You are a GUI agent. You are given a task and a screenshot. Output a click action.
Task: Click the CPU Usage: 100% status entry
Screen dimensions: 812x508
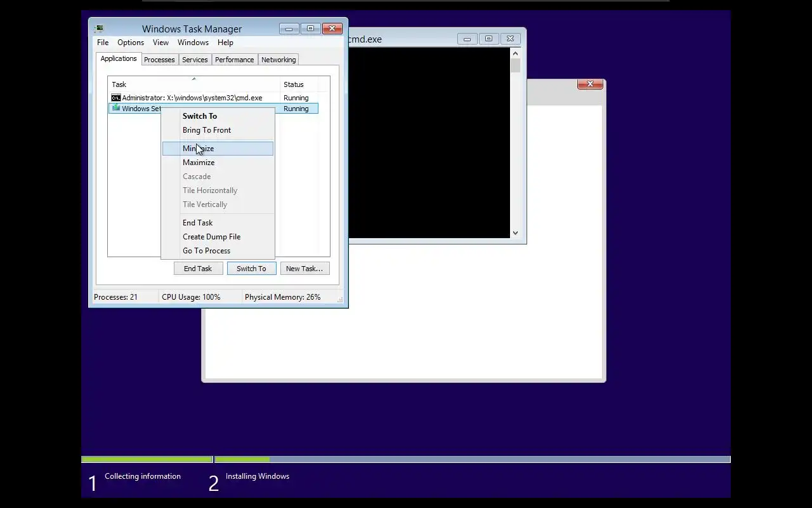click(x=191, y=297)
